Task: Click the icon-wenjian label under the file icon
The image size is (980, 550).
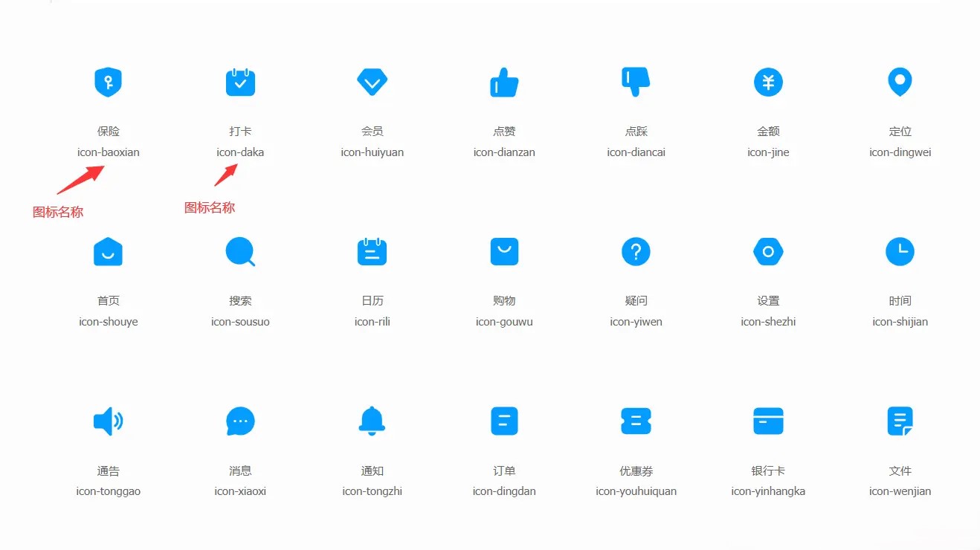Action: (x=900, y=491)
